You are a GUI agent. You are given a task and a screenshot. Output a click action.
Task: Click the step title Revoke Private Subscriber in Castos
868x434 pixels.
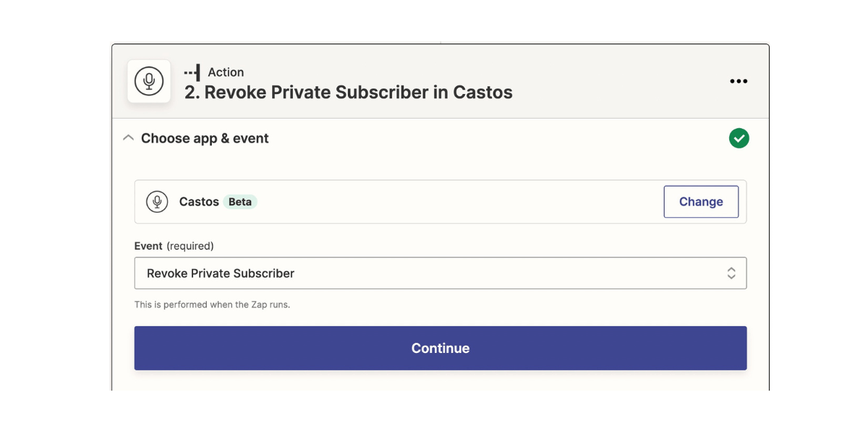[348, 93]
